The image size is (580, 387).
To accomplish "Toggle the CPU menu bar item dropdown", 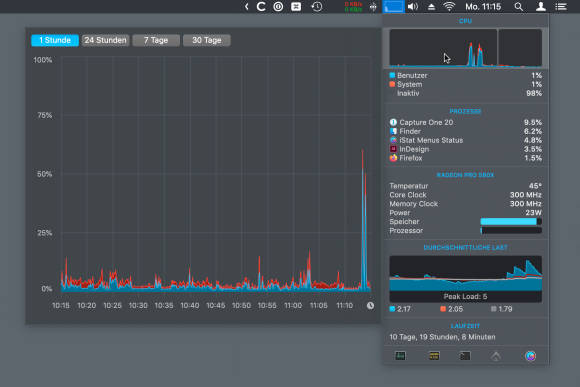I will click(393, 7).
